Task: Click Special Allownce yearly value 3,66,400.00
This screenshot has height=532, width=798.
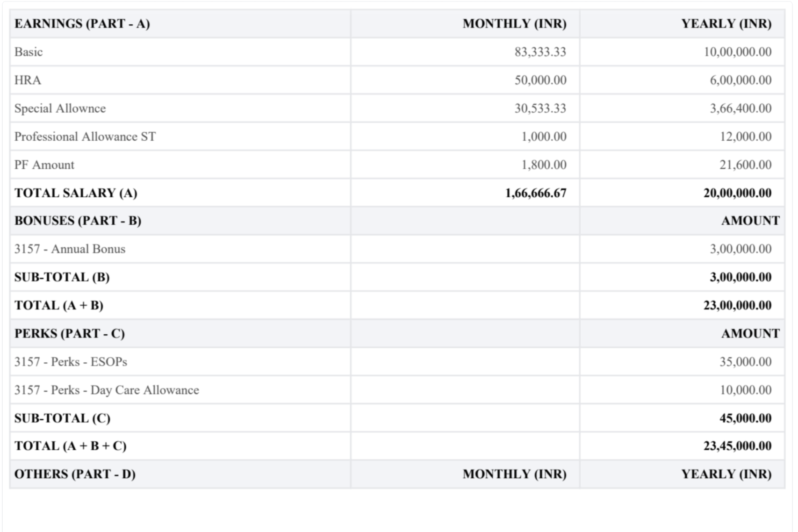Action: click(x=740, y=108)
